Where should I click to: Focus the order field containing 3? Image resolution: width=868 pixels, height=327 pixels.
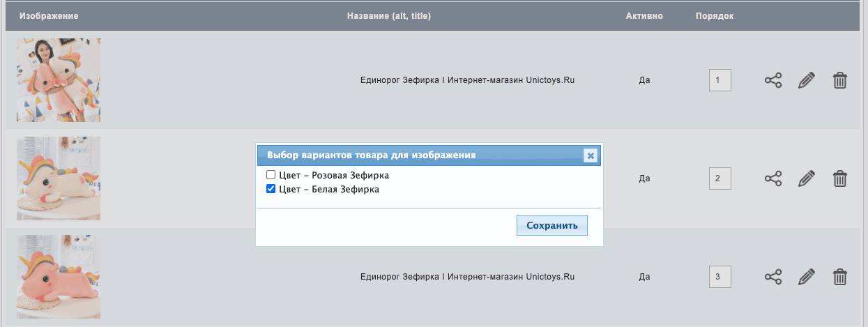pyautogui.click(x=719, y=277)
